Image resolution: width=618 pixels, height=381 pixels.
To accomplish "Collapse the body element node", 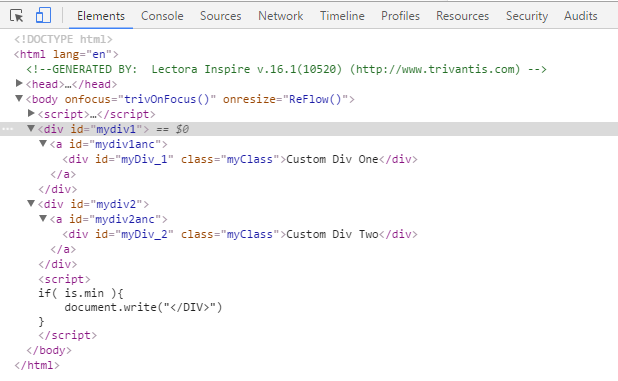I will point(19,98).
